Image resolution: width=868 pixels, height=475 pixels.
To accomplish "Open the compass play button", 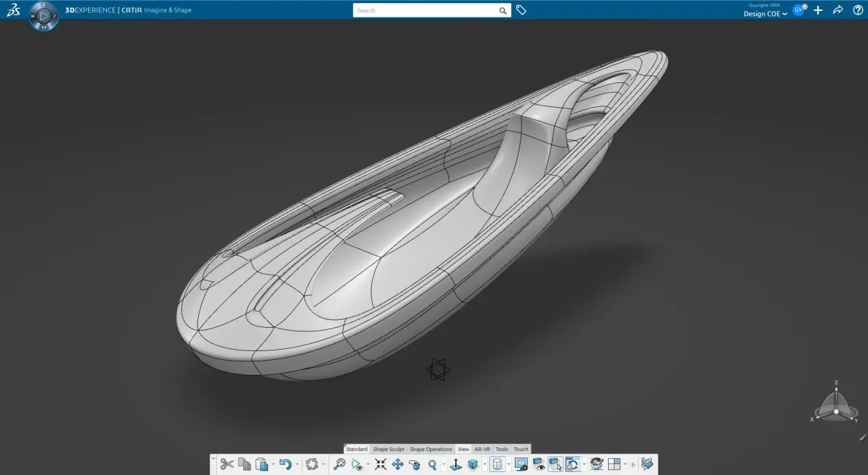I will coord(43,16).
